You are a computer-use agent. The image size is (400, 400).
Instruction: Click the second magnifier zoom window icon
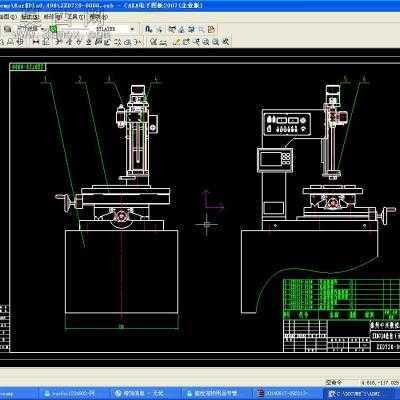coord(216,42)
